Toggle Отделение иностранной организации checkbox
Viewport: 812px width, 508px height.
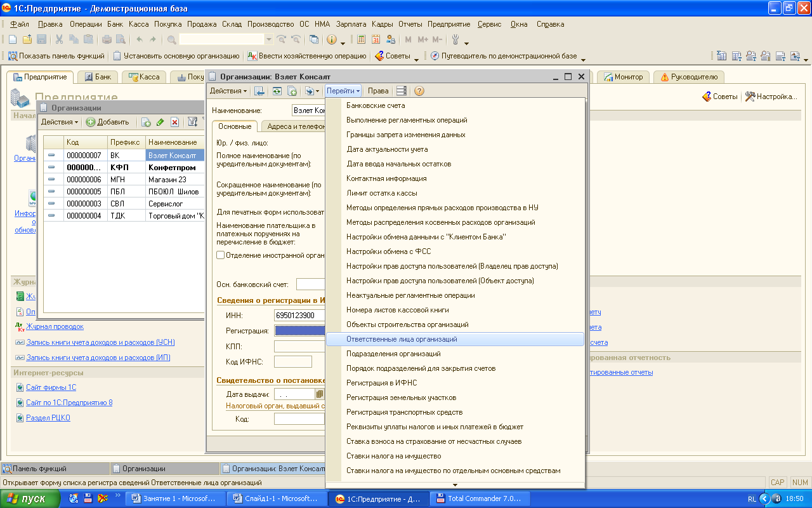click(221, 255)
